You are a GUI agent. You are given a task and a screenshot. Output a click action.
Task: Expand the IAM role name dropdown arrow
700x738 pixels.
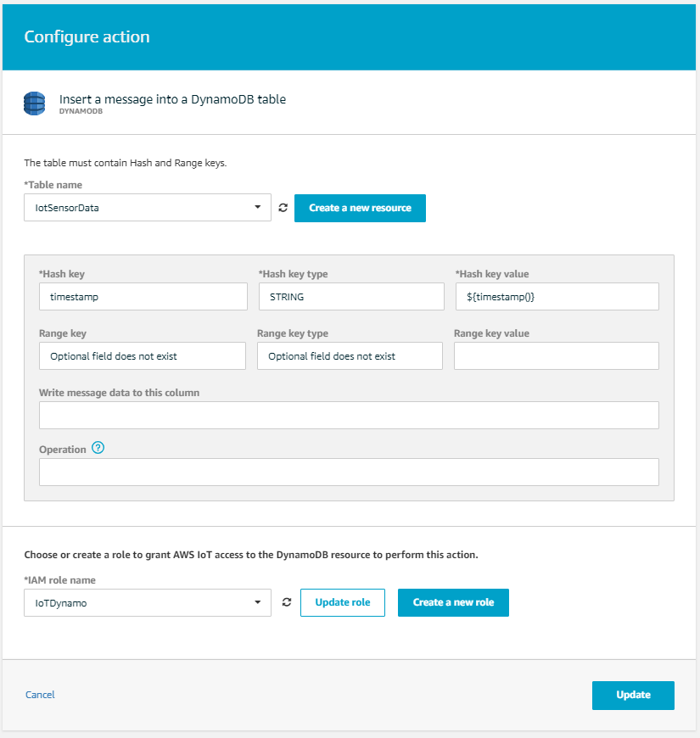[257, 602]
